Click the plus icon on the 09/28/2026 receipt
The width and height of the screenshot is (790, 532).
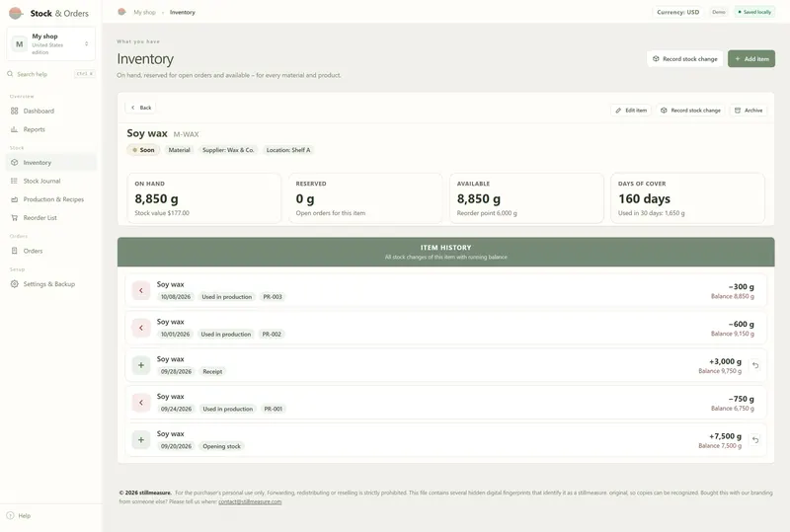coord(141,365)
